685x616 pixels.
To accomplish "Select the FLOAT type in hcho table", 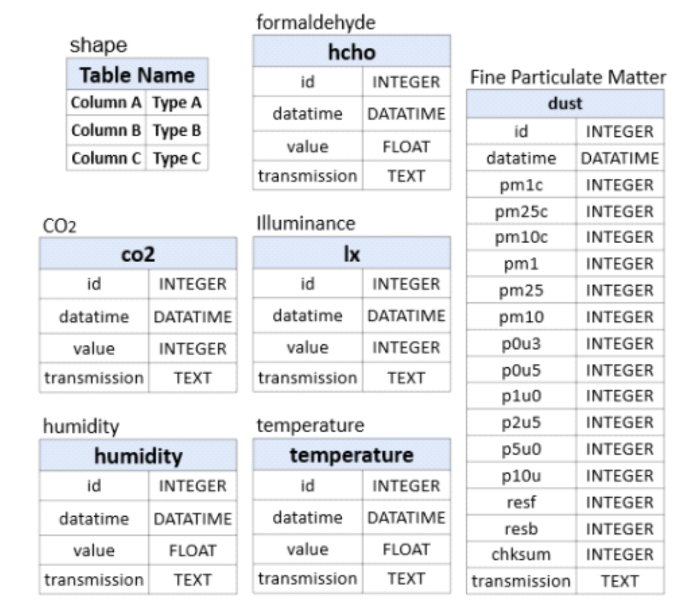I will pos(406,146).
